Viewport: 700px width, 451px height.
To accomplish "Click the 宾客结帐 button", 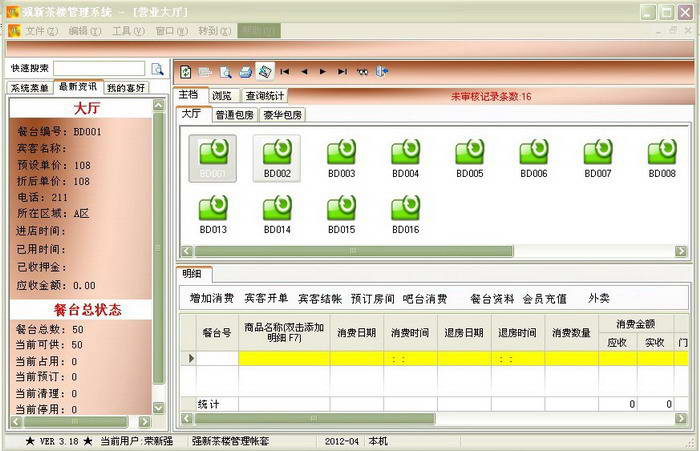I will [x=320, y=298].
